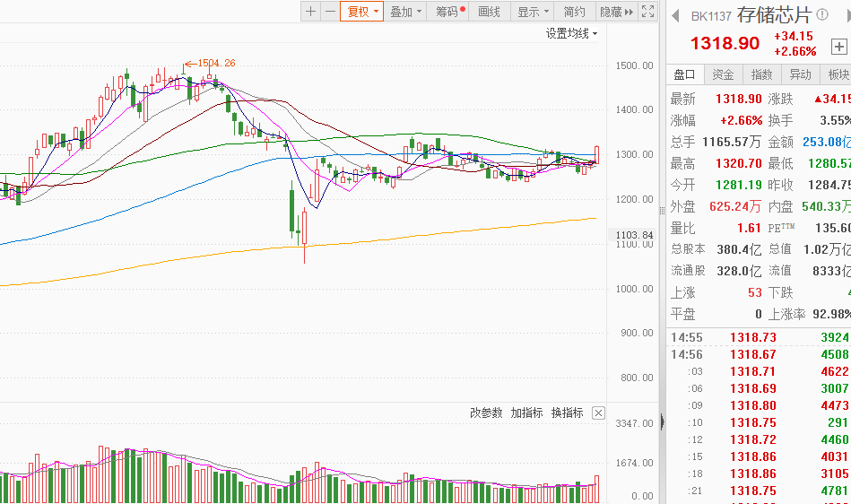This screenshot has height=504, width=851.
Task: Toggle the 筹码 chip distribution view
Action: coord(449,12)
